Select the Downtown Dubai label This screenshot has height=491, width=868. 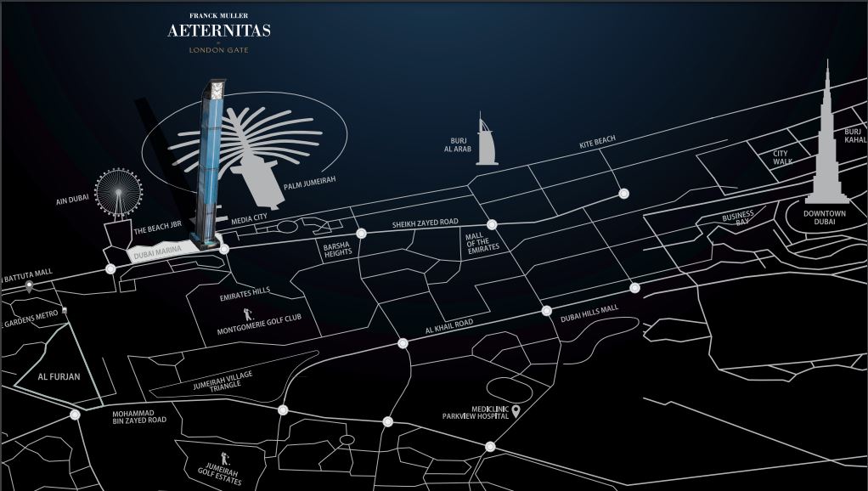(x=825, y=217)
